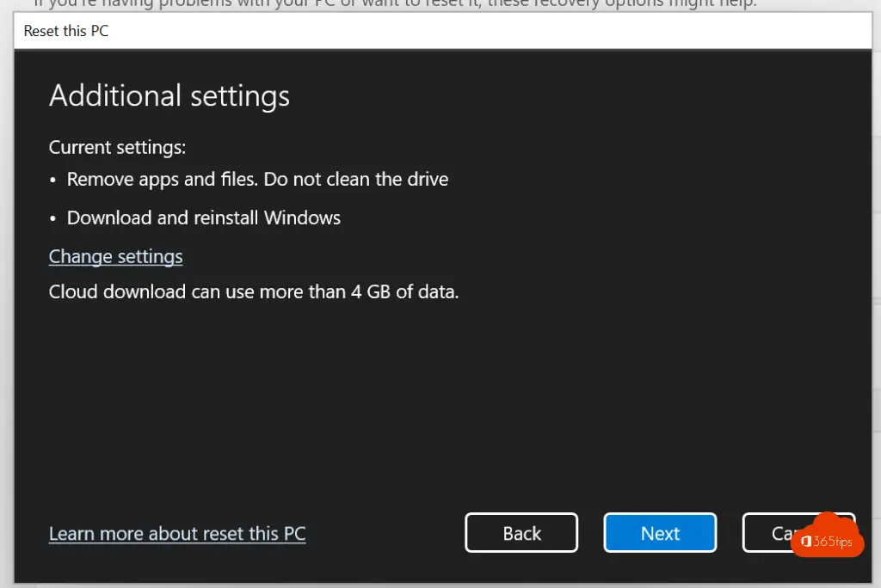Click the Reset this PC title bar

[x=65, y=32]
